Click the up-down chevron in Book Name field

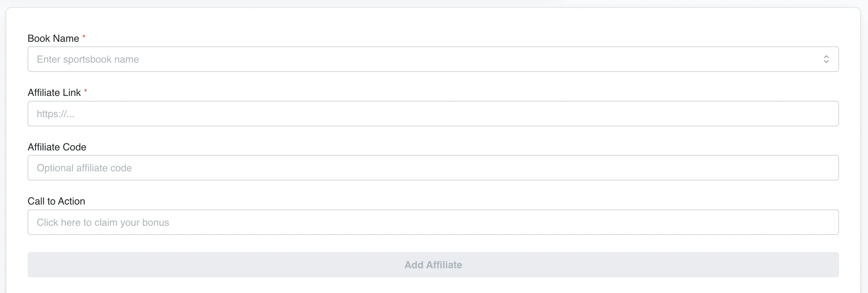click(826, 59)
